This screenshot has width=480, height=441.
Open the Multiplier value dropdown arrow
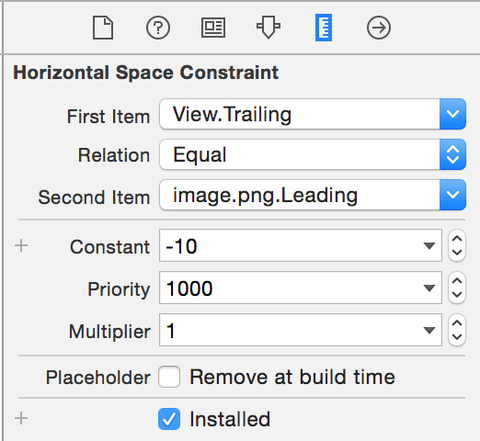pos(429,330)
